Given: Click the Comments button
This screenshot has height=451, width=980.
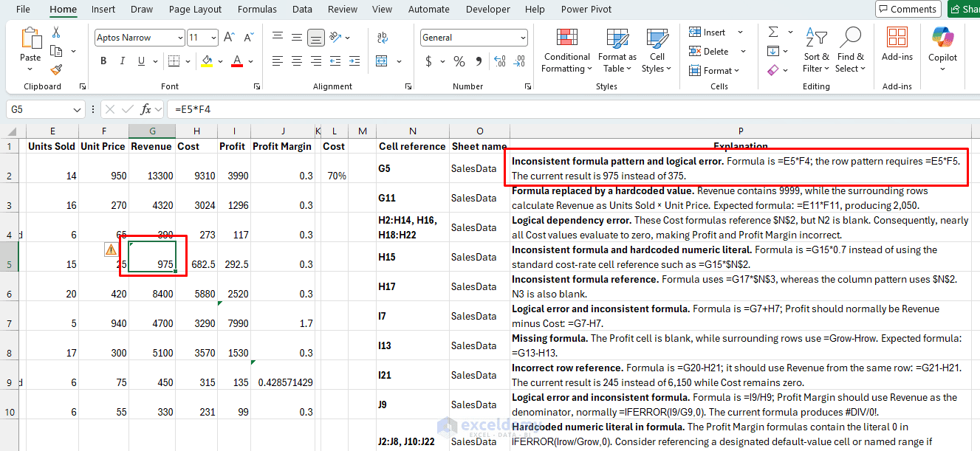Looking at the screenshot, I should 908,9.
